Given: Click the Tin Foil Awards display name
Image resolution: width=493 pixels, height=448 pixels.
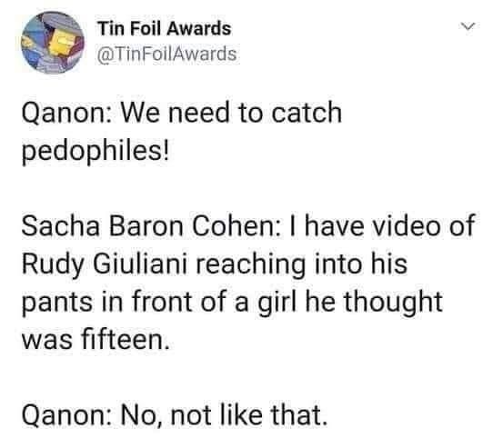Looking at the screenshot, I should (x=165, y=28).
